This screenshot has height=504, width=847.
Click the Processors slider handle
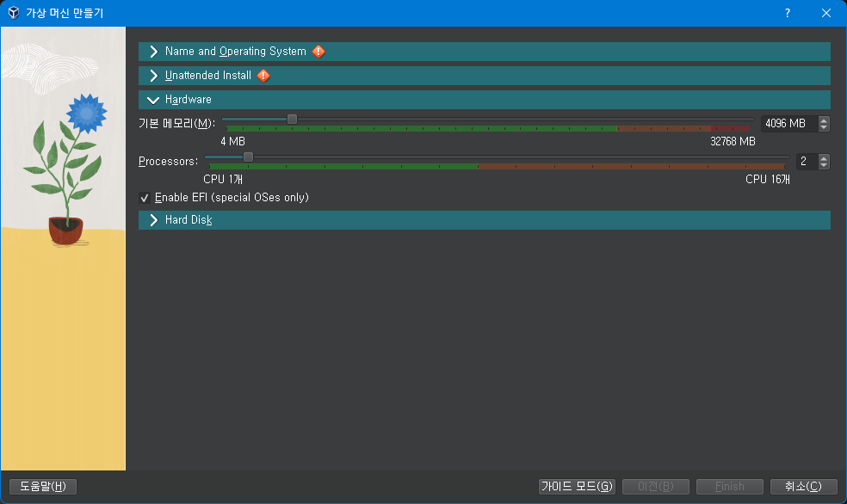249,157
